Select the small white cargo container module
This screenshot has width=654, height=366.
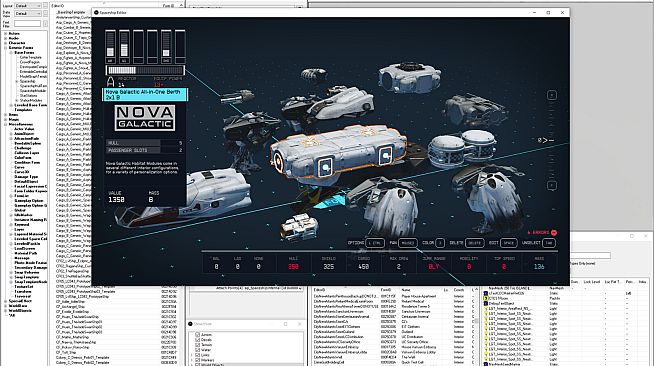pyautogui.click(x=299, y=227)
